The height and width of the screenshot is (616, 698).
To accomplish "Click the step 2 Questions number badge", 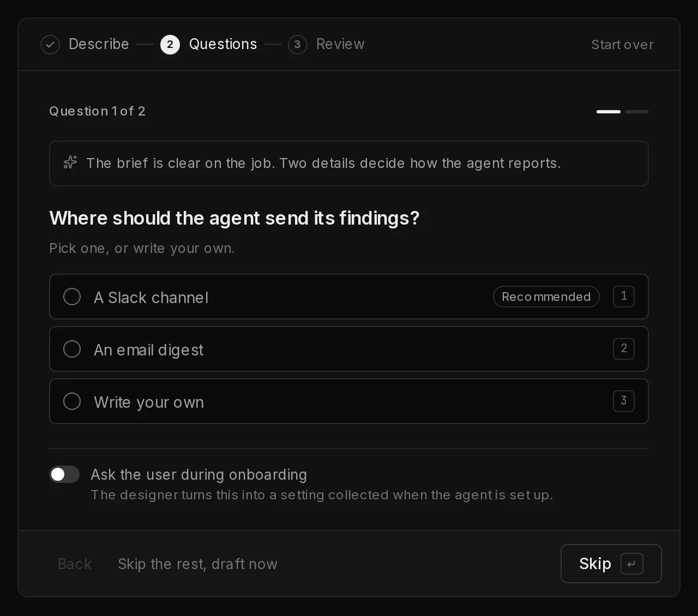I will coord(170,45).
